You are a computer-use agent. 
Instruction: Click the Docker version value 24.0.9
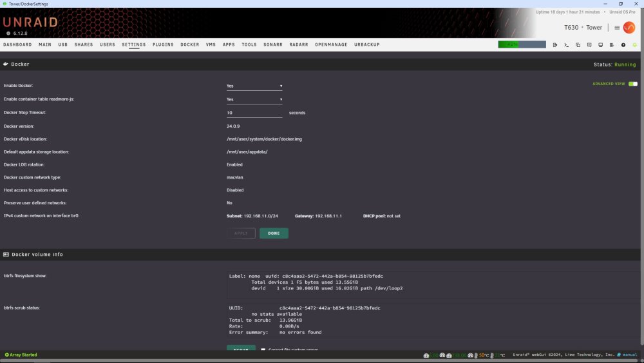(x=233, y=126)
